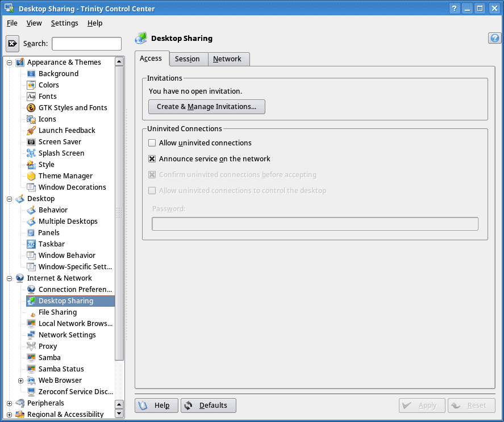Expand the Web Browser subtree

tap(20, 381)
